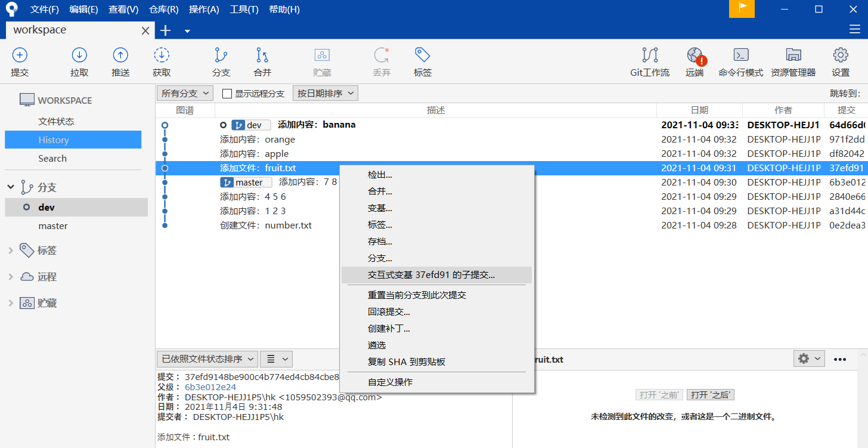
Task: Select the 拉取 pull toolbar icon
Action: 79,61
